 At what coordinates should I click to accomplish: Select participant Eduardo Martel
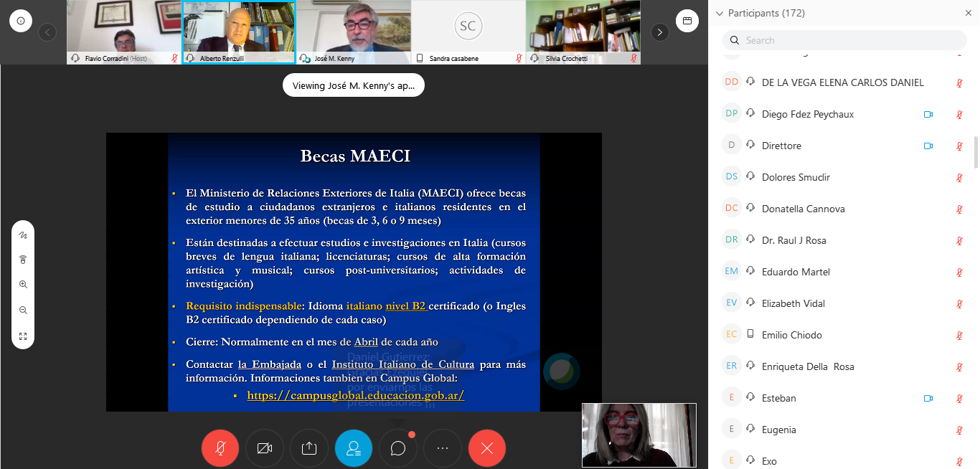coord(844,272)
